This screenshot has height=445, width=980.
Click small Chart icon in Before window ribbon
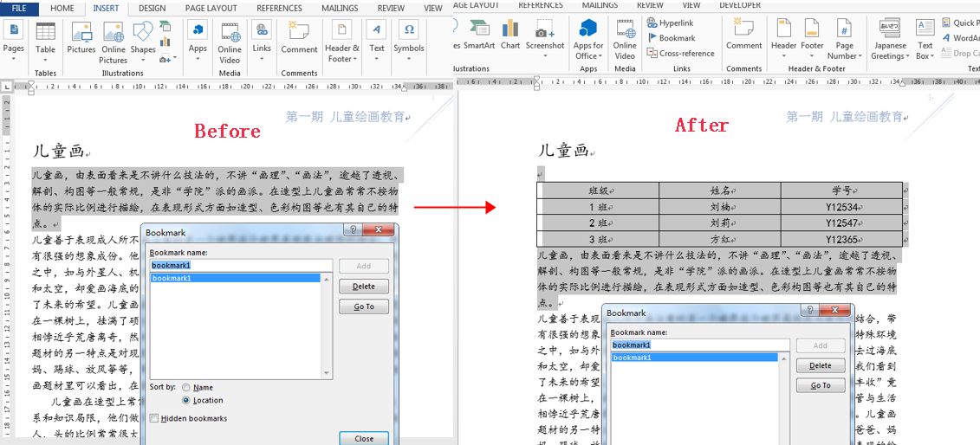[x=165, y=42]
